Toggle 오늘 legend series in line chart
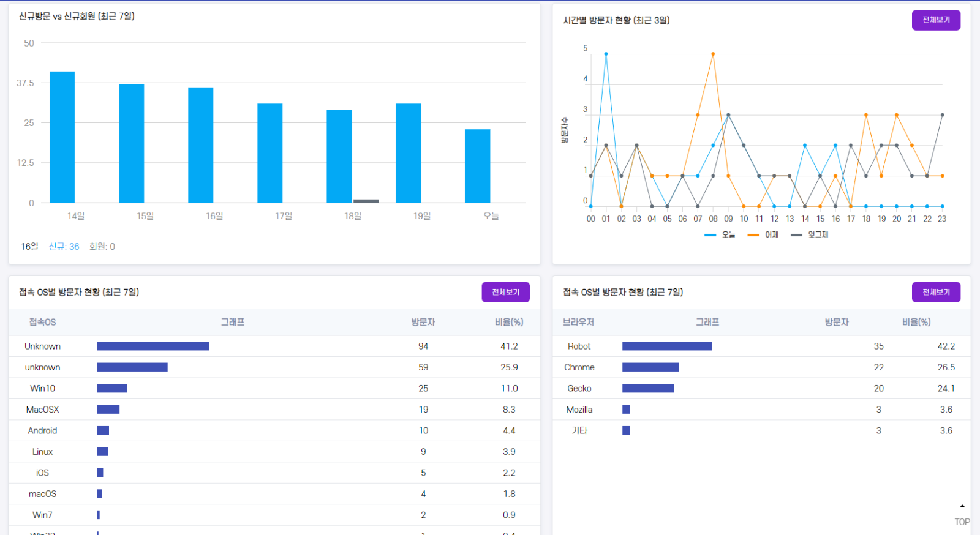 pyautogui.click(x=720, y=234)
